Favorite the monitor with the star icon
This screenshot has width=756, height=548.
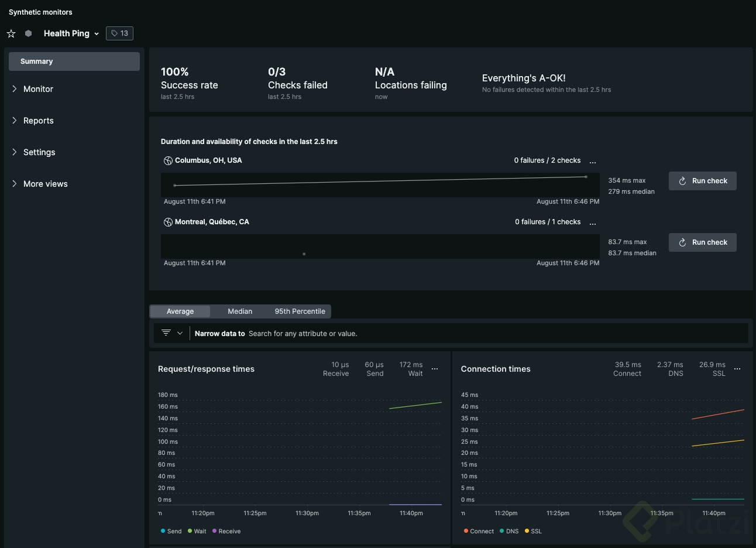pyautogui.click(x=11, y=33)
